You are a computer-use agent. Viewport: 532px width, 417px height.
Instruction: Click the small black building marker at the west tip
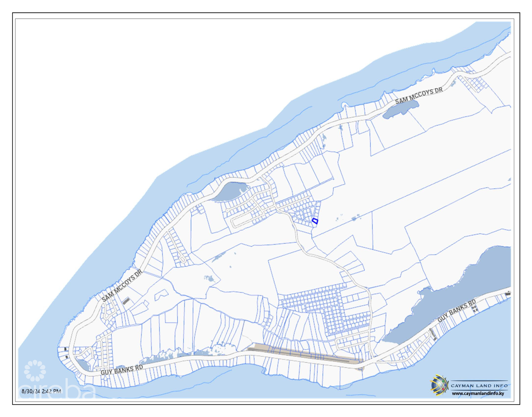coord(65,349)
